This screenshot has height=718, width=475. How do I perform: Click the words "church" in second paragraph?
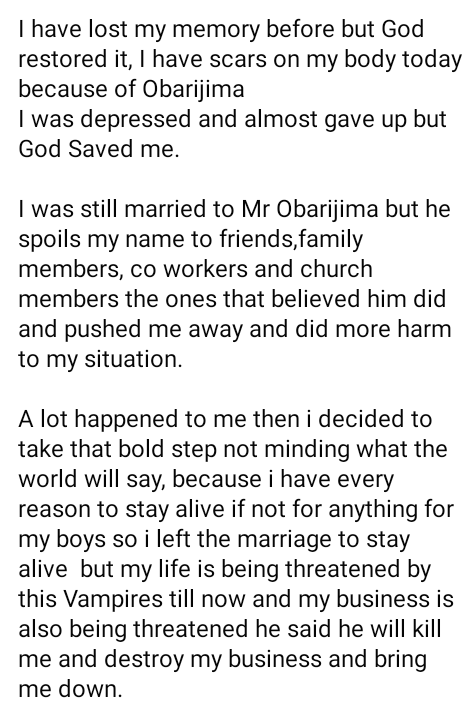tap(336, 269)
